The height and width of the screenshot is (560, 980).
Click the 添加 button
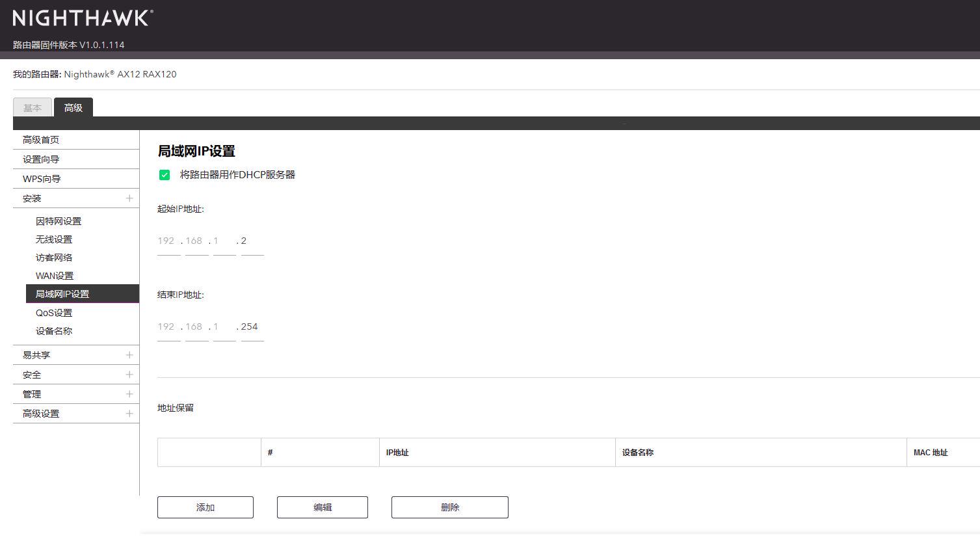(205, 507)
